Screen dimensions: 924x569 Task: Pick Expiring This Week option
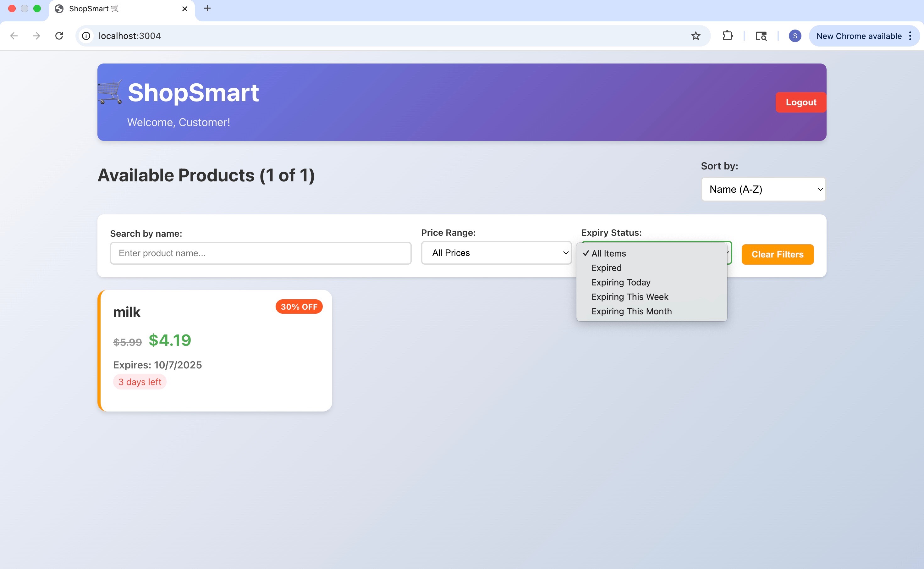(x=630, y=297)
